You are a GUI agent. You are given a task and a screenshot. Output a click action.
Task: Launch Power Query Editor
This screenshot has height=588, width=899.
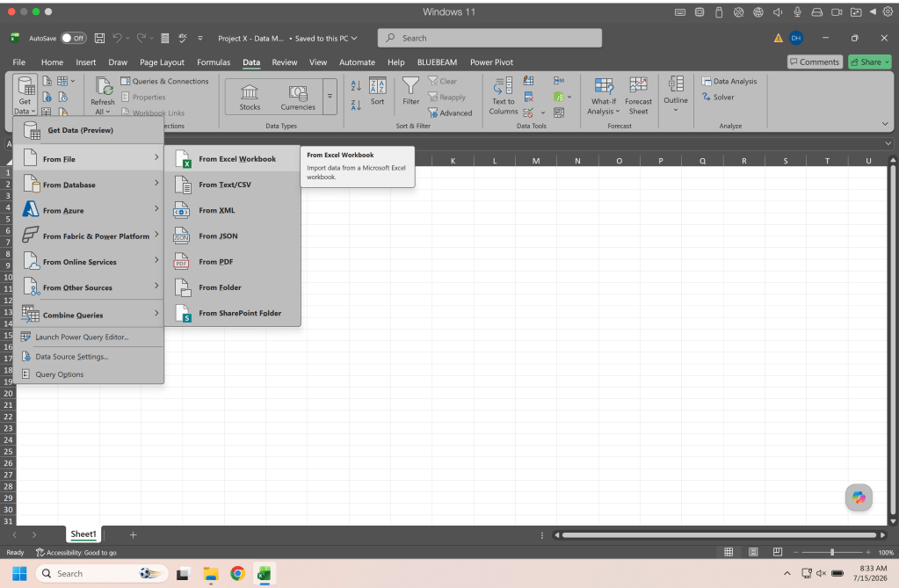[89, 337]
